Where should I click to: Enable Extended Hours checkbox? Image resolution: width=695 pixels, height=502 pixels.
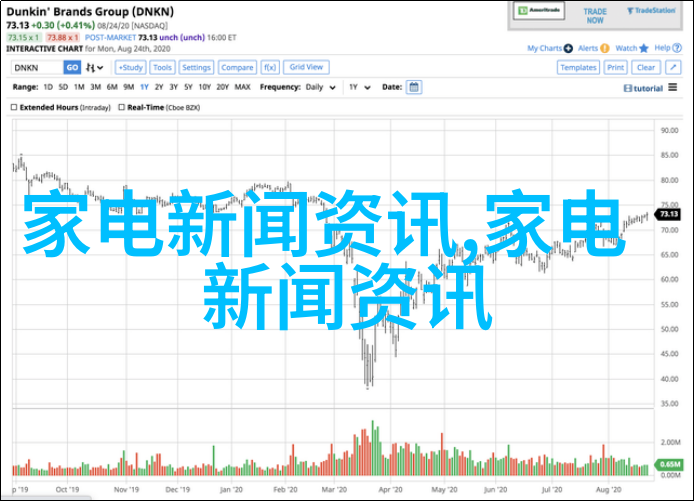point(14,107)
